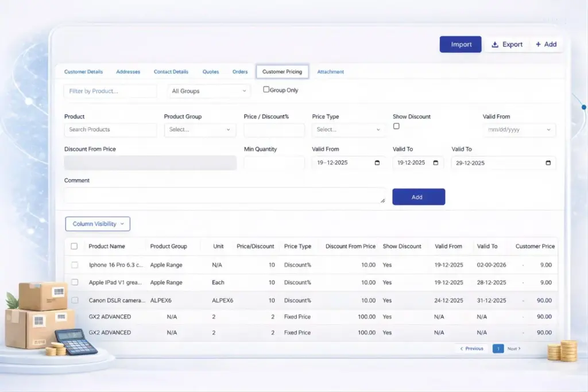Click the download icon on the Export button
This screenshot has height=392, width=588.
point(495,44)
